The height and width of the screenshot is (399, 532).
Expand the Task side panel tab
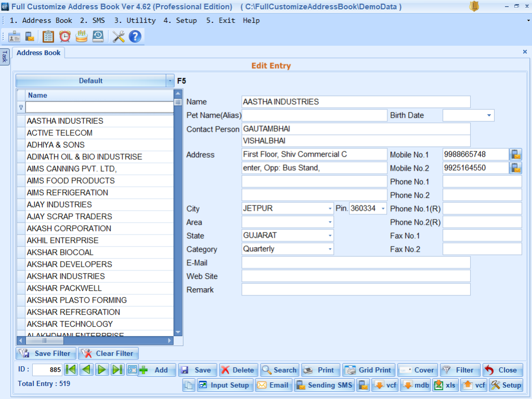pyautogui.click(x=4, y=57)
